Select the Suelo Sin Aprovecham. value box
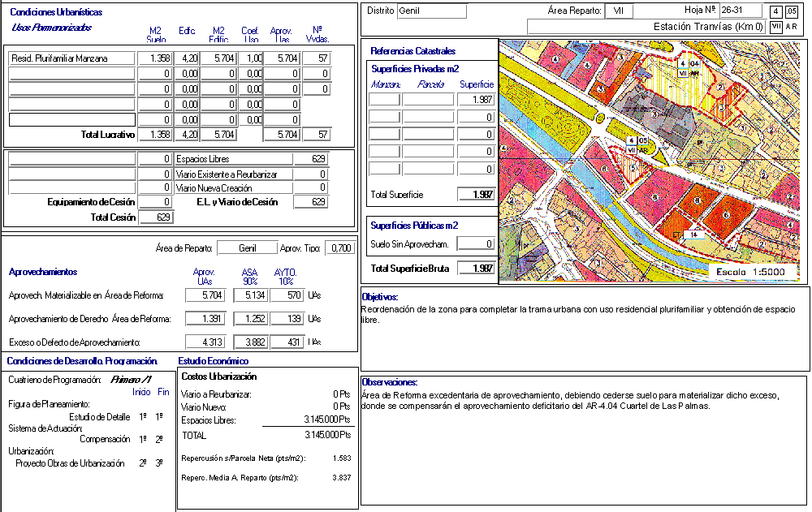This screenshot has height=512, width=812. 476,243
